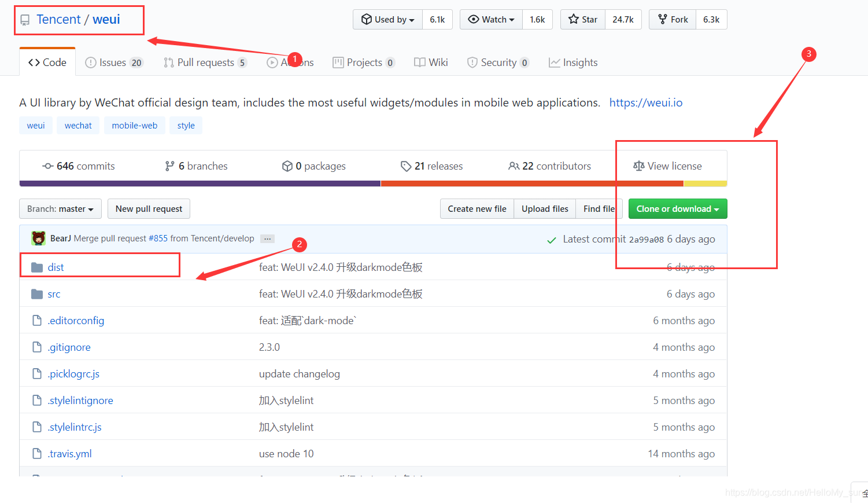The height and width of the screenshot is (503, 868).
Task: Click the file icon beside .editorconfig
Action: tap(37, 321)
